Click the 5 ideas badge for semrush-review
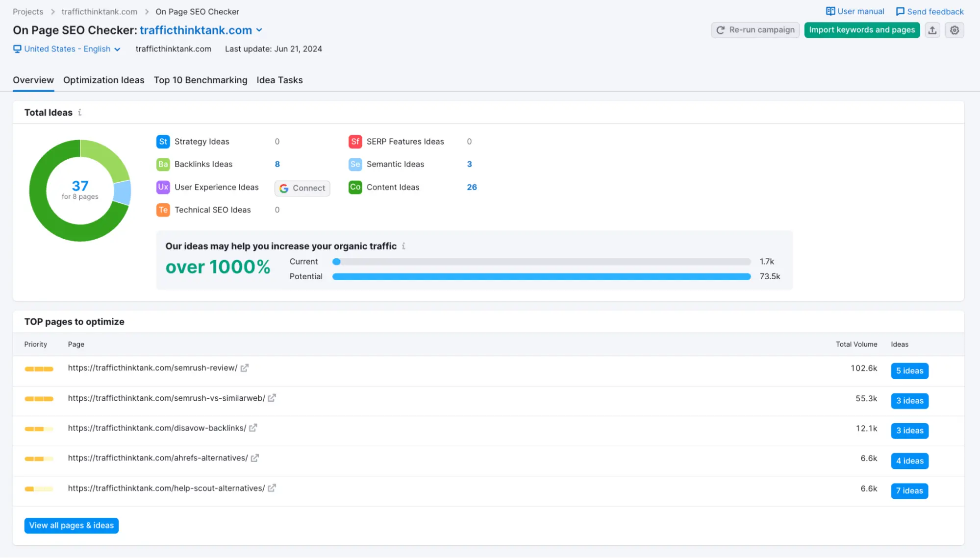The width and height of the screenshot is (980, 558). [x=909, y=371]
